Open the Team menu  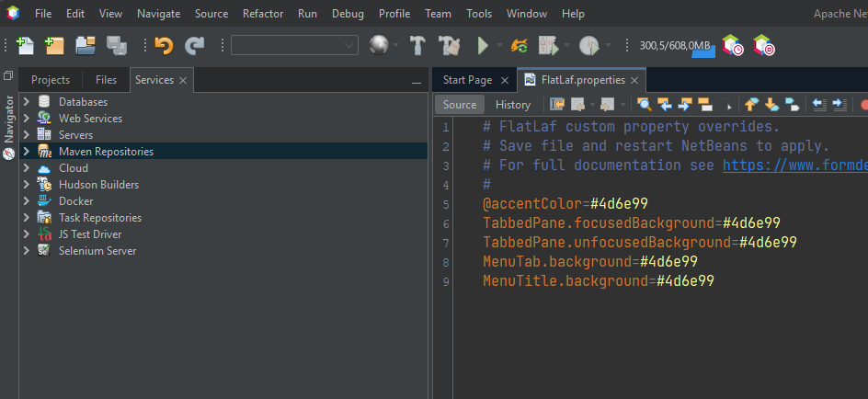(x=438, y=14)
